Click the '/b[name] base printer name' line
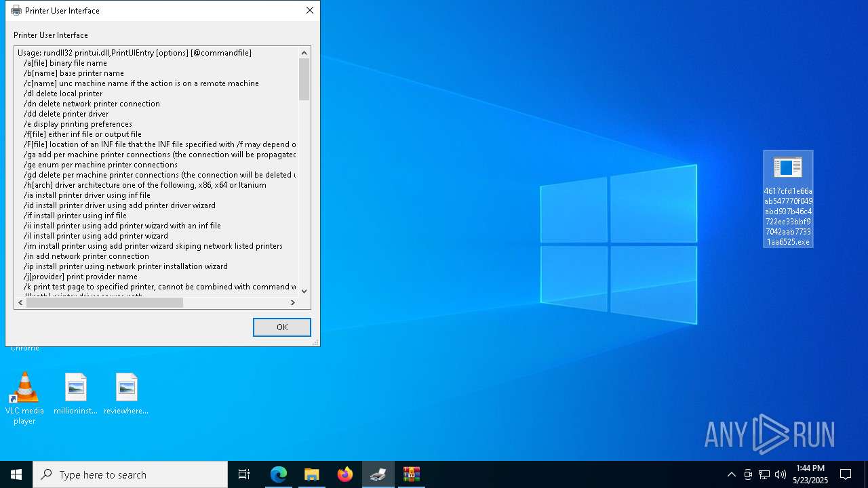The width and height of the screenshot is (868, 488). click(x=74, y=73)
